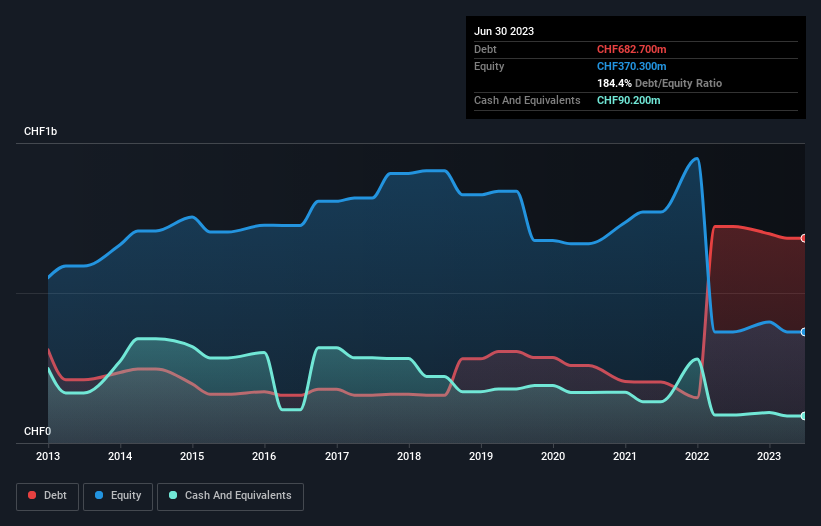Screen dimensions: 821x526
Task: Select the blue Equity endpoint marker
Action: (x=804, y=332)
